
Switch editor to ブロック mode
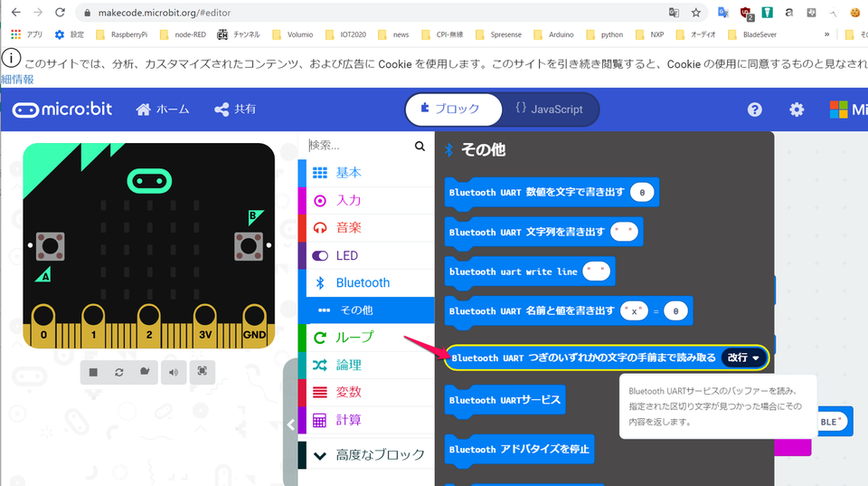point(452,110)
